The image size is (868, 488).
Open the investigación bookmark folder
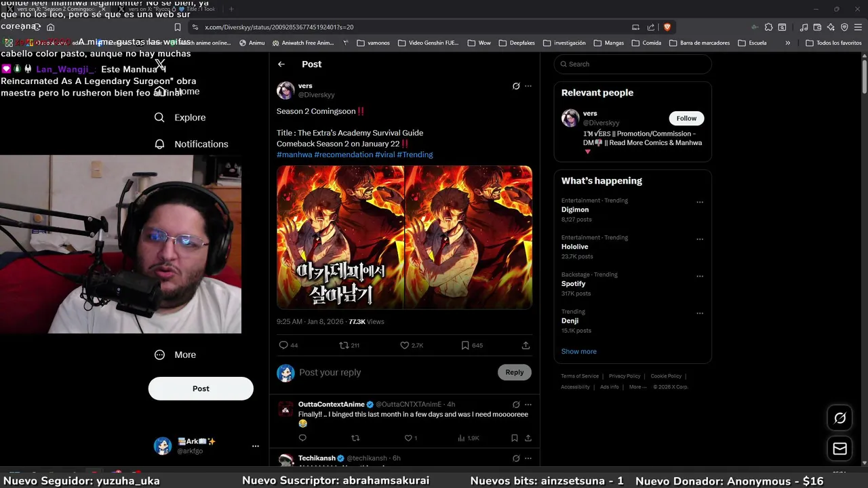564,43
